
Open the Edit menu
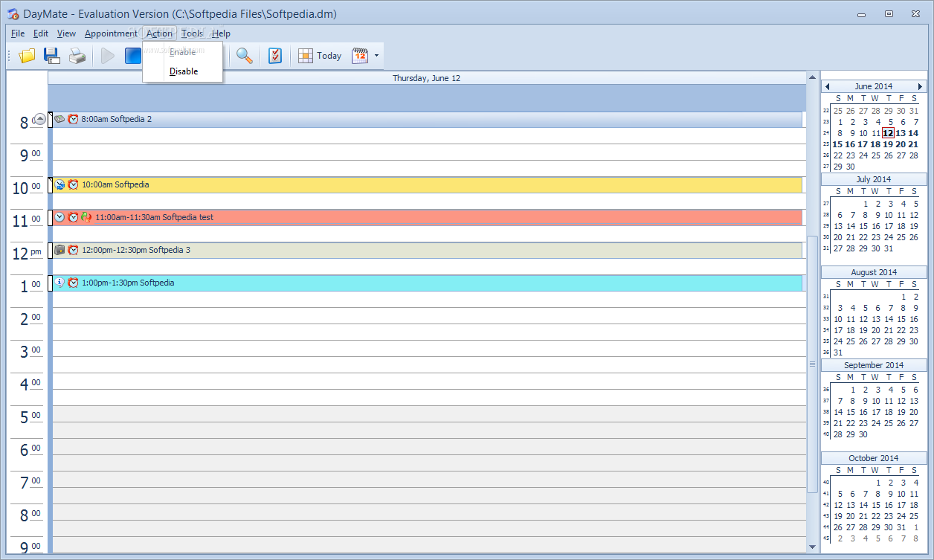click(41, 33)
